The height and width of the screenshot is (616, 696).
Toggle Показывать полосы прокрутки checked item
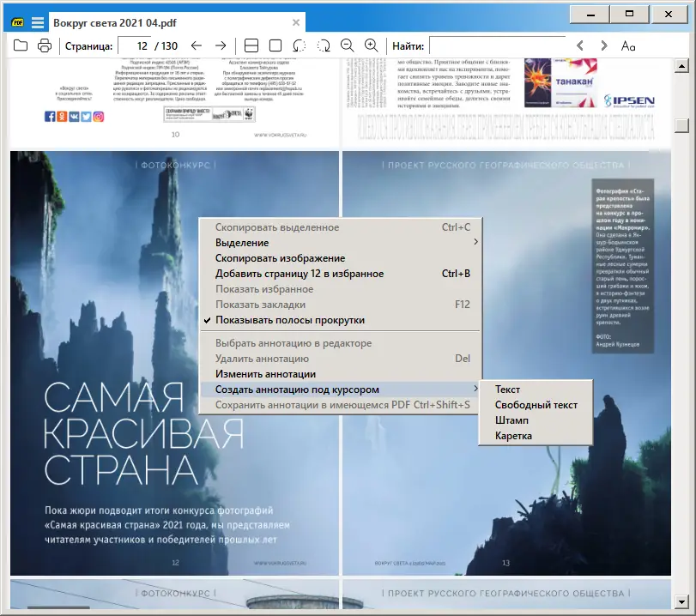coord(340,320)
